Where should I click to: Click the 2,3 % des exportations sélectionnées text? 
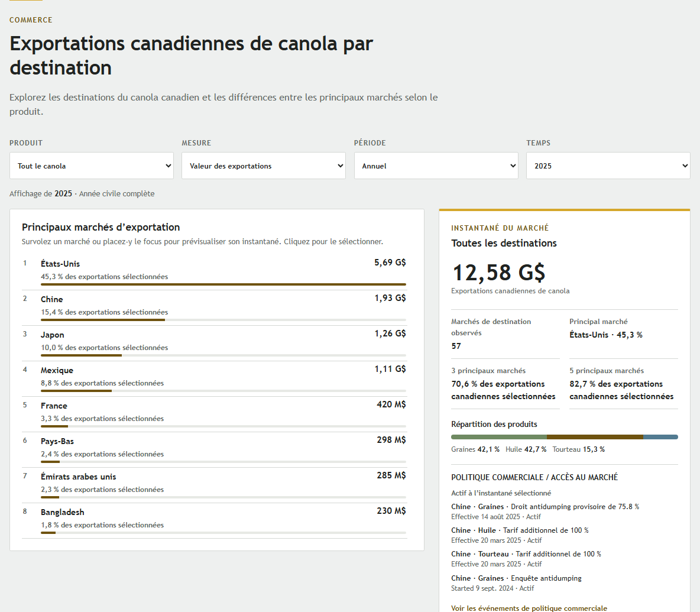pyautogui.click(x=102, y=490)
